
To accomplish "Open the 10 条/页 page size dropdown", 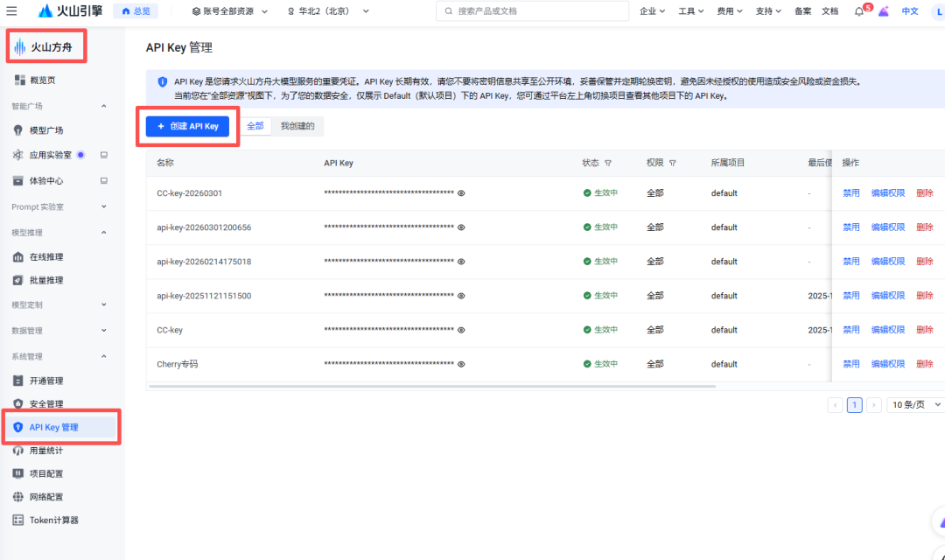I will [915, 405].
